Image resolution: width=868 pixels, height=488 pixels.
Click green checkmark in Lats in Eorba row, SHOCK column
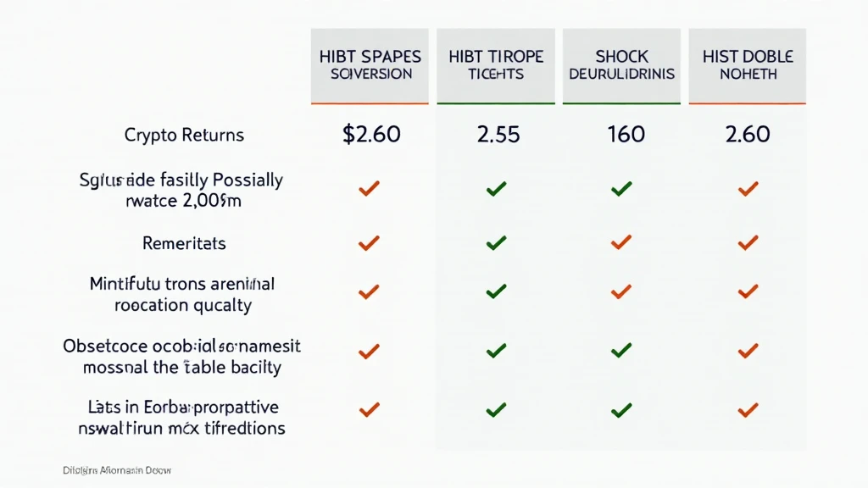[x=621, y=410]
